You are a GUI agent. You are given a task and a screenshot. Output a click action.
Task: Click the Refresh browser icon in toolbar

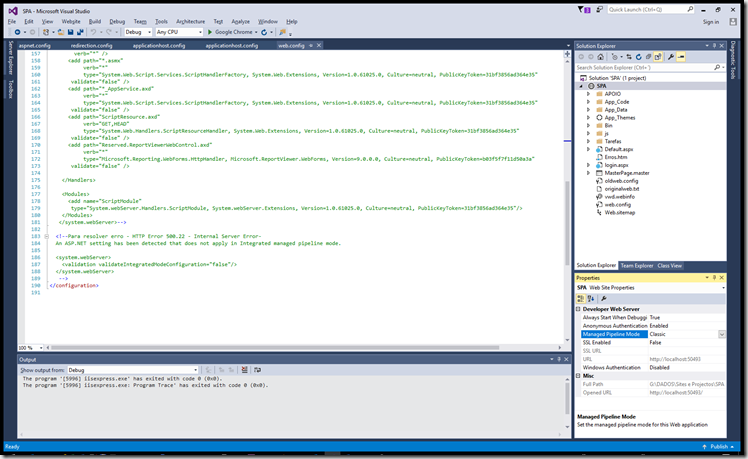click(x=264, y=32)
